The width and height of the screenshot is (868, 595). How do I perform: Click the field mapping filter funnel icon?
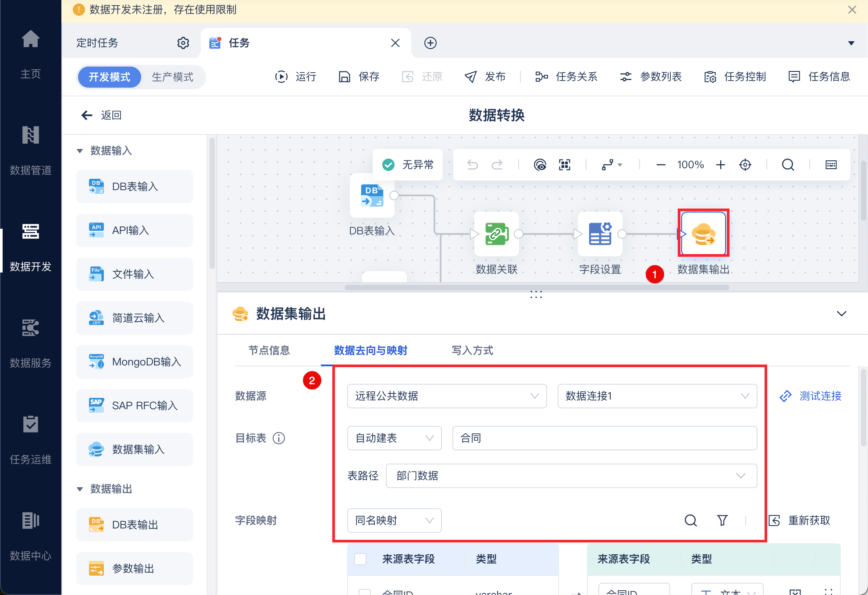pos(722,520)
